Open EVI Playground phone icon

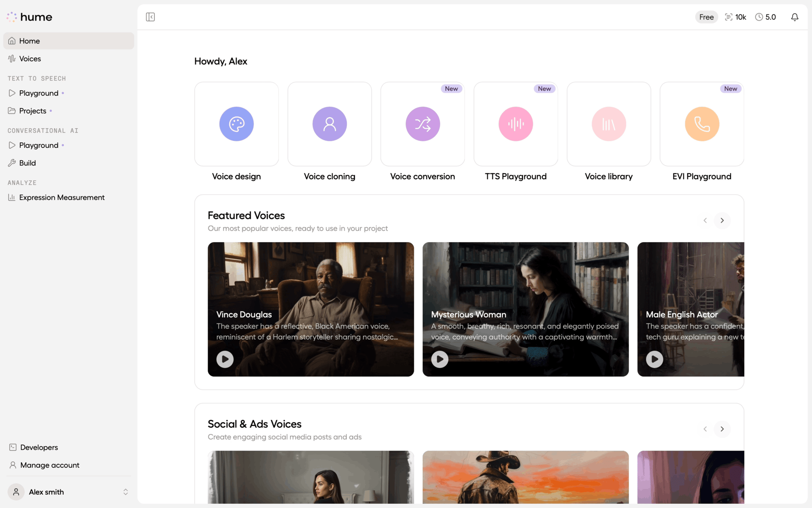pyautogui.click(x=702, y=124)
